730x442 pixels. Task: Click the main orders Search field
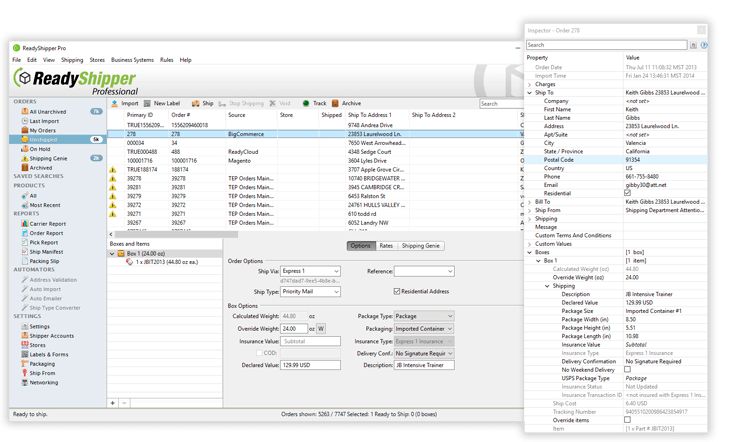501,104
